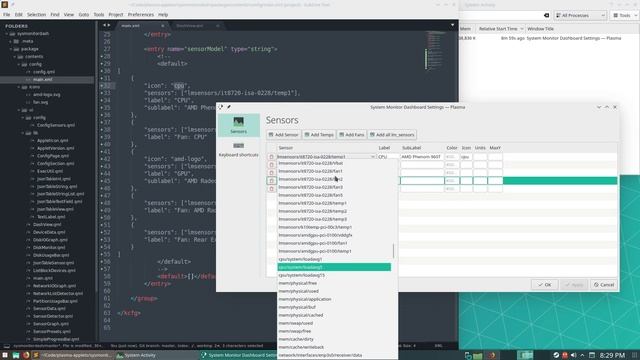Delete the second sensor row
This screenshot has height=360, width=640.
click(271, 164)
